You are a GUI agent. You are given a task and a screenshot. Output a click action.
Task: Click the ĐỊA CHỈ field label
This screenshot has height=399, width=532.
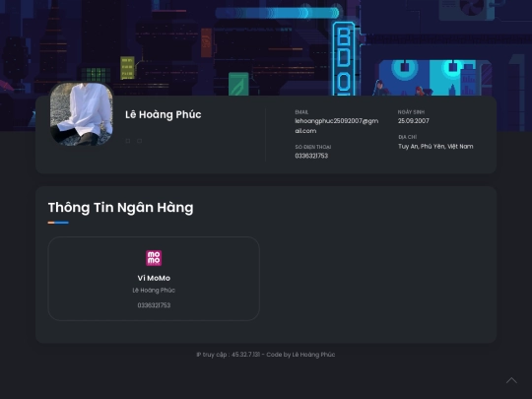click(408, 137)
